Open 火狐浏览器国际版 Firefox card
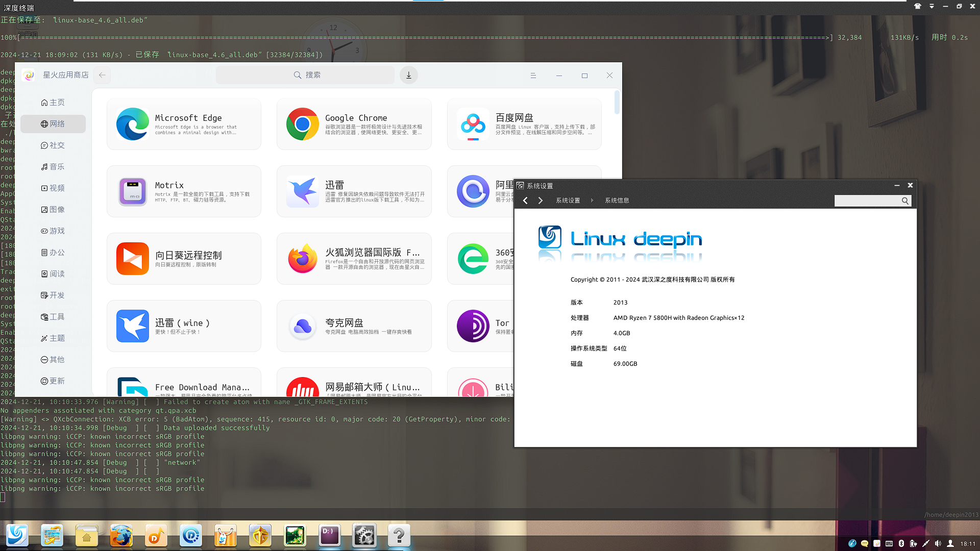Viewport: 980px width, 551px height. coord(354,259)
